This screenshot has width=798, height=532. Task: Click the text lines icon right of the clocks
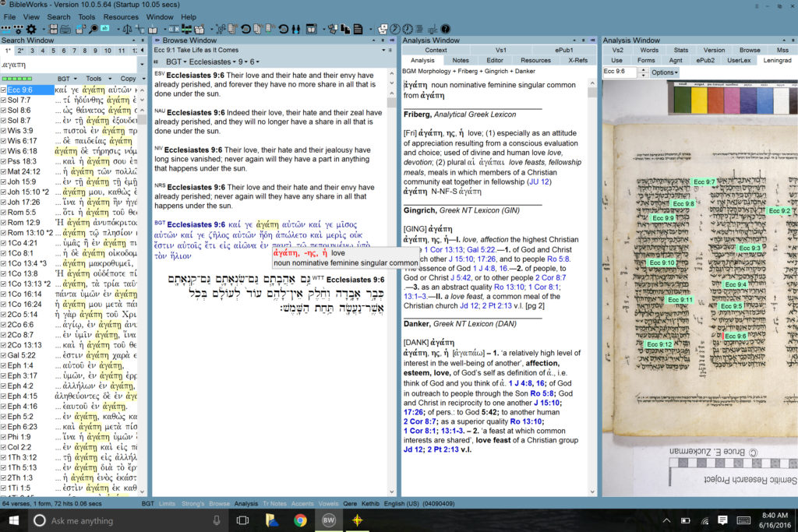tap(419, 29)
